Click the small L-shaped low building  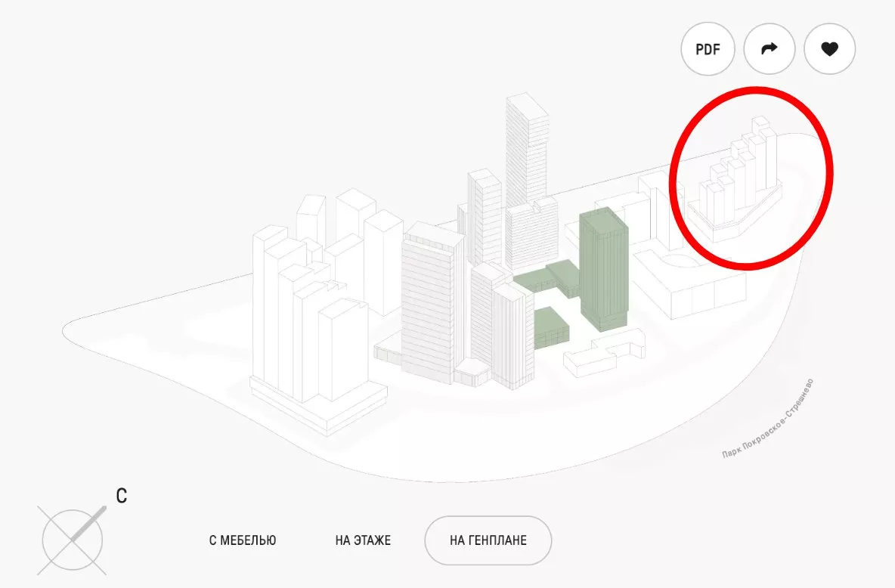click(605, 354)
